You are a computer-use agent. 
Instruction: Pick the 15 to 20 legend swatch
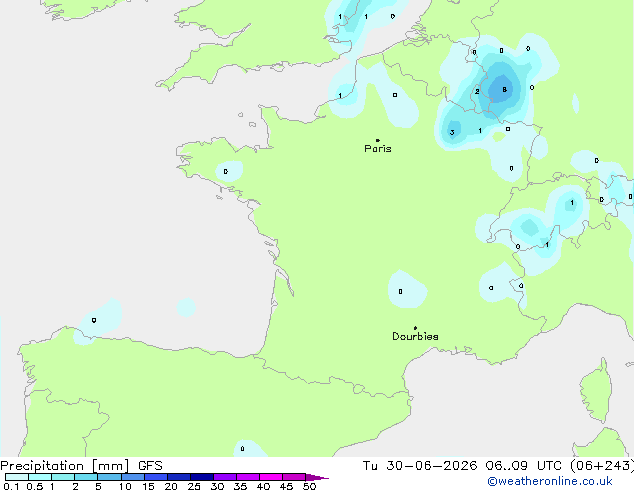click(156, 477)
